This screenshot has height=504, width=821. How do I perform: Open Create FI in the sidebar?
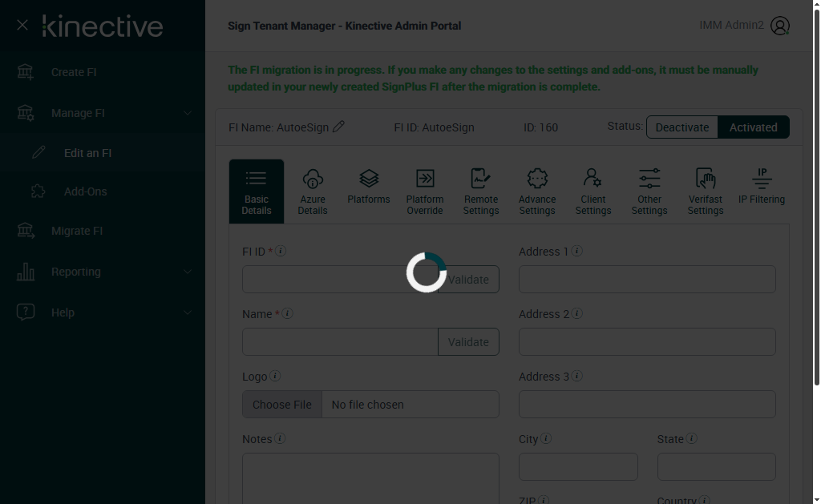pyautogui.click(x=74, y=72)
